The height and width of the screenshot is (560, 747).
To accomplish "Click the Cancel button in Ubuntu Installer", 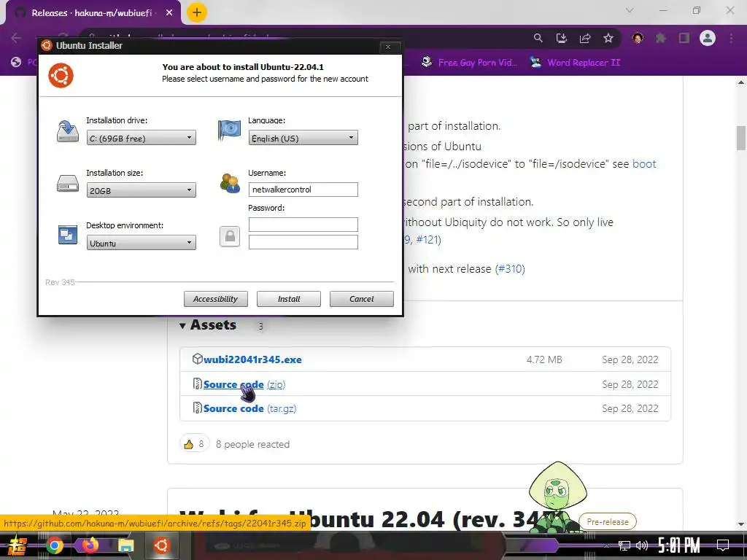I will tap(362, 299).
